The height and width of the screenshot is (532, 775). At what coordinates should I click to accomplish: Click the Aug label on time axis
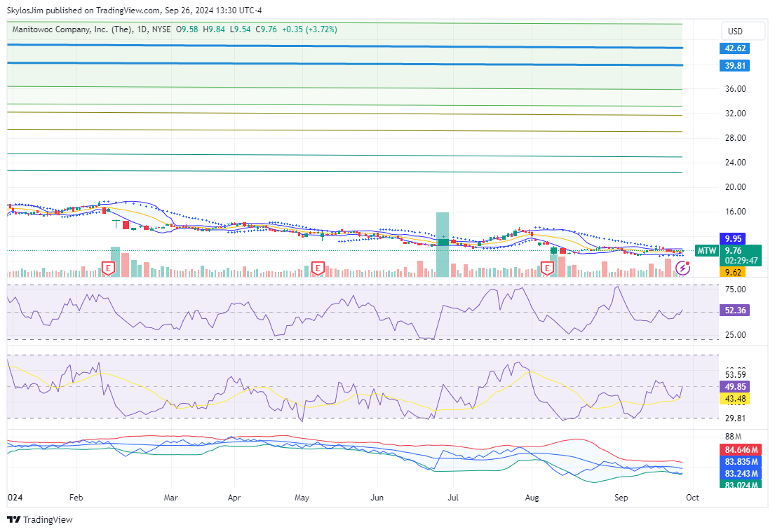[532, 498]
